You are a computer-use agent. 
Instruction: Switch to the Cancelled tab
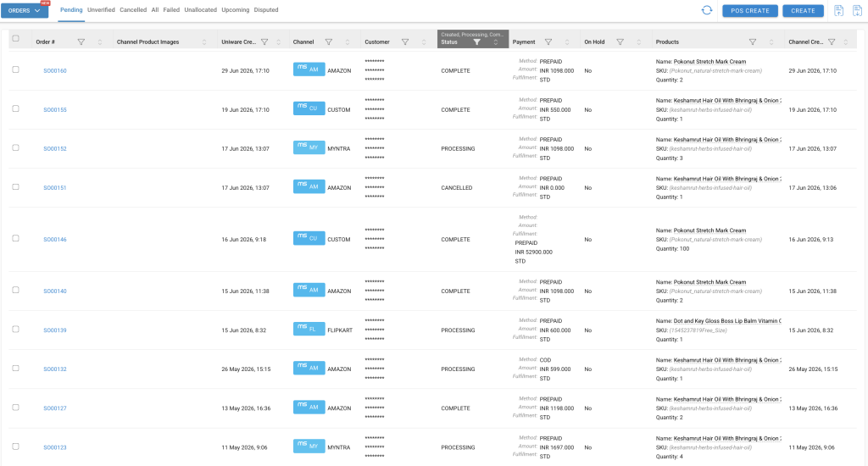click(x=133, y=10)
